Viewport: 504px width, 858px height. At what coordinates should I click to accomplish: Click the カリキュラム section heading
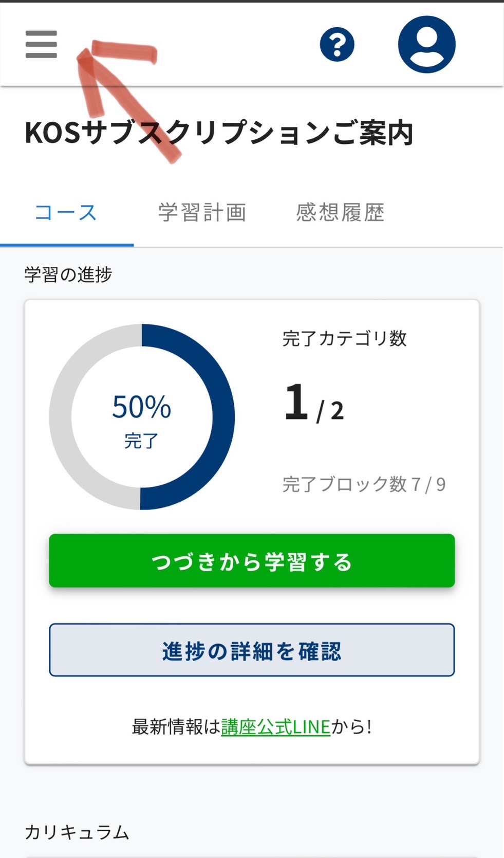[77, 832]
